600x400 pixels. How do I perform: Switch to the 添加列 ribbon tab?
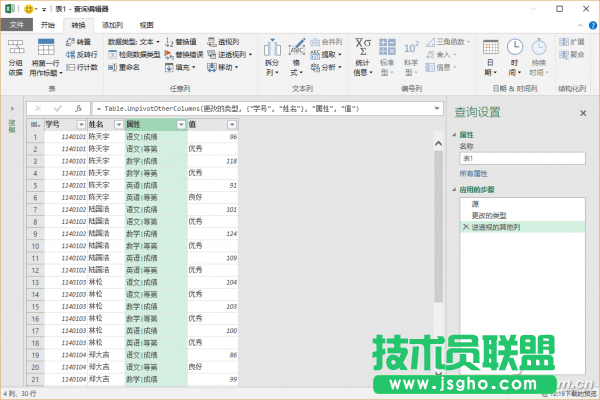[x=112, y=23]
